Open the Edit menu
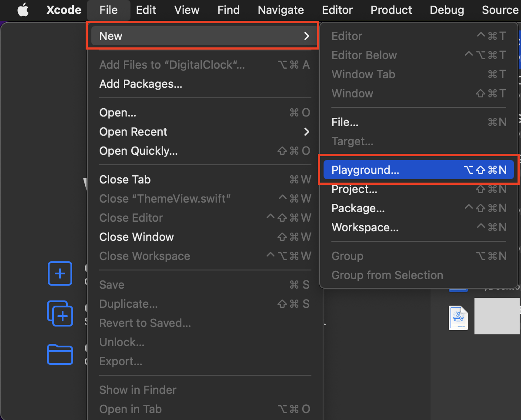 point(146,10)
